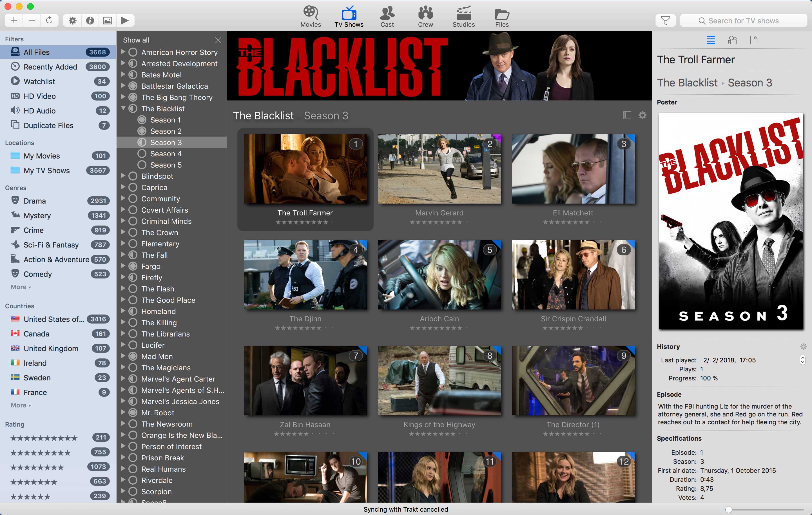Viewport: 812px width, 515px height.
Task: Select Drama genre filter
Action: 34,201
